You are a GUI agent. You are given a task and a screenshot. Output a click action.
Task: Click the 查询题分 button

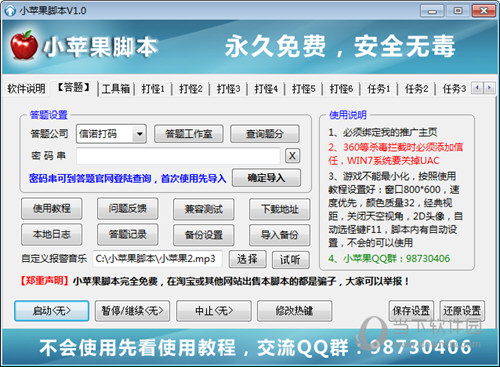[x=265, y=134]
